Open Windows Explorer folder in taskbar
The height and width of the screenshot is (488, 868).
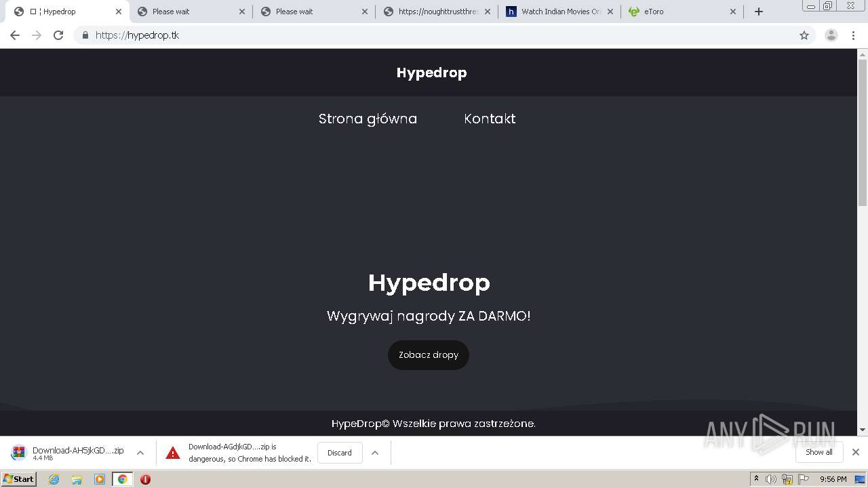coord(77,479)
